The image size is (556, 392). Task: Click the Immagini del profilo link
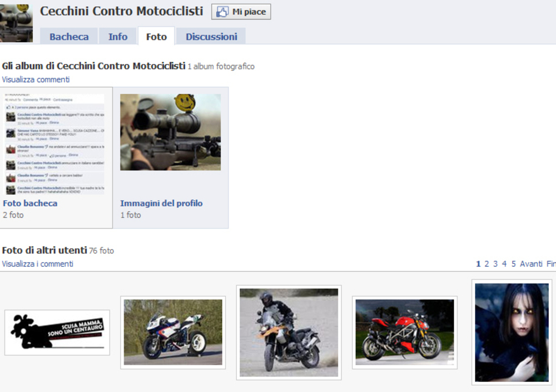click(x=161, y=204)
